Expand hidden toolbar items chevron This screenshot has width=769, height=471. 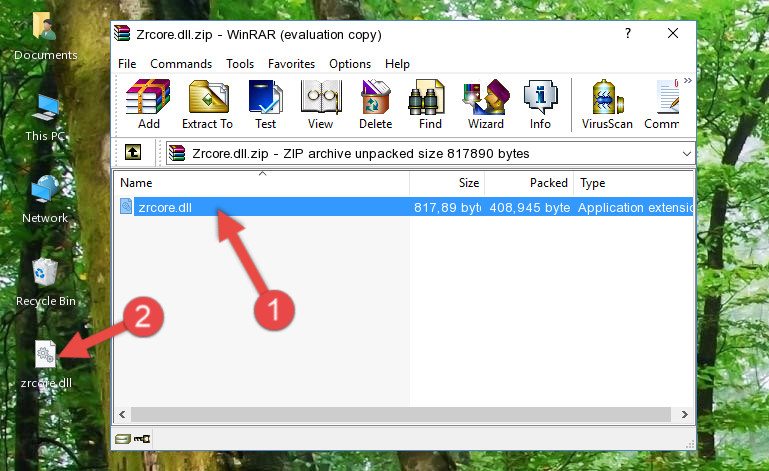click(688, 80)
